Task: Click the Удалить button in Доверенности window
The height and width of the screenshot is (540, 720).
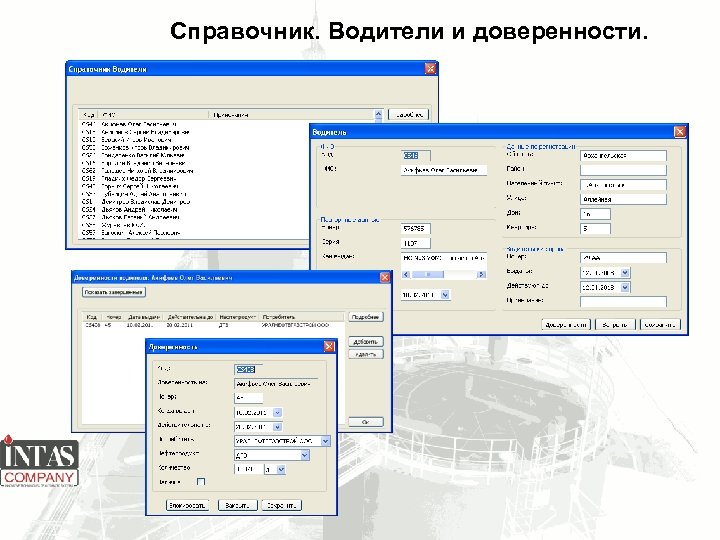Action: [366, 354]
